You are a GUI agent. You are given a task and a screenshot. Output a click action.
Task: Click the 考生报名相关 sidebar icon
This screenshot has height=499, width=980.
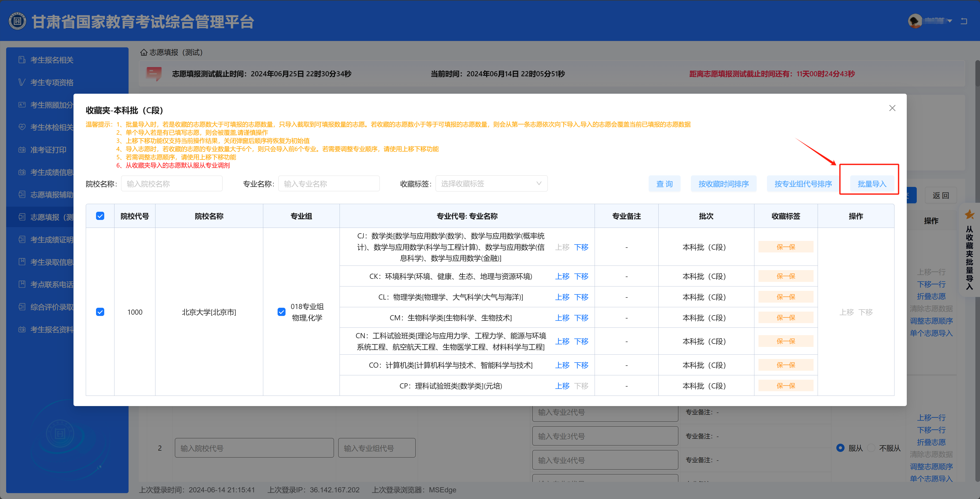[22, 60]
